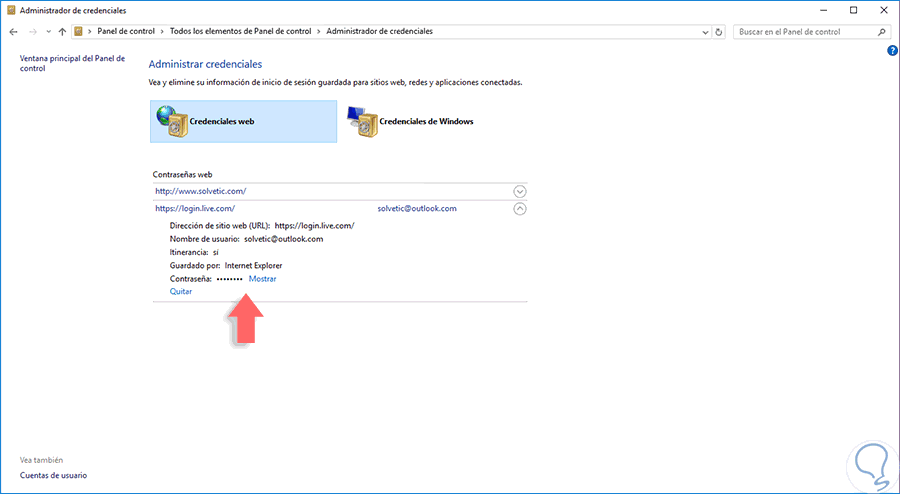Click breadcrumb chevron after Todos los elementos
900x494 pixels.
[x=319, y=32]
